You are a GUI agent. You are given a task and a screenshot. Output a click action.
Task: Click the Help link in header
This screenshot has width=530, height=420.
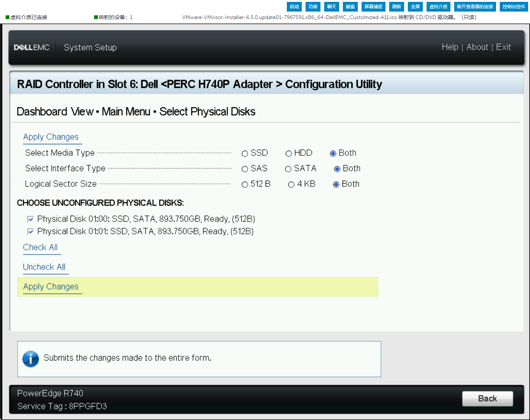click(x=450, y=47)
